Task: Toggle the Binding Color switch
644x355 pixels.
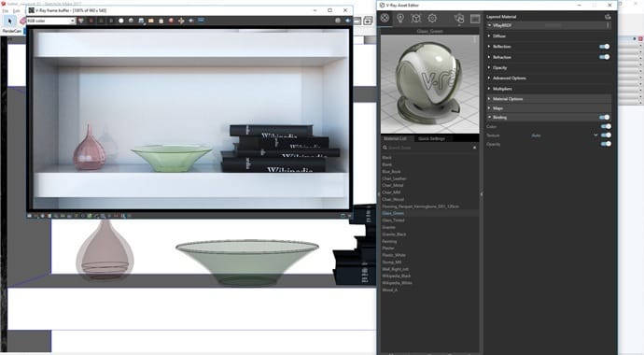Action: (x=607, y=126)
